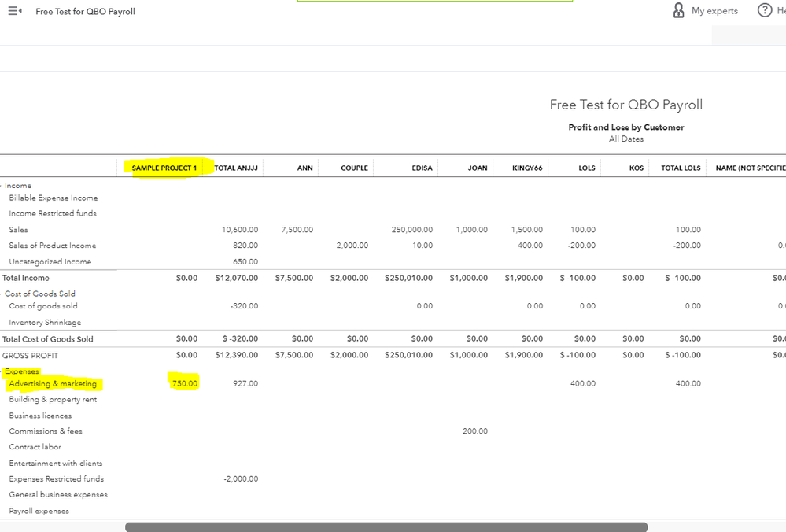The image size is (786, 532).
Task: Click the GROSS PROFIT row label
Action: [30, 356]
